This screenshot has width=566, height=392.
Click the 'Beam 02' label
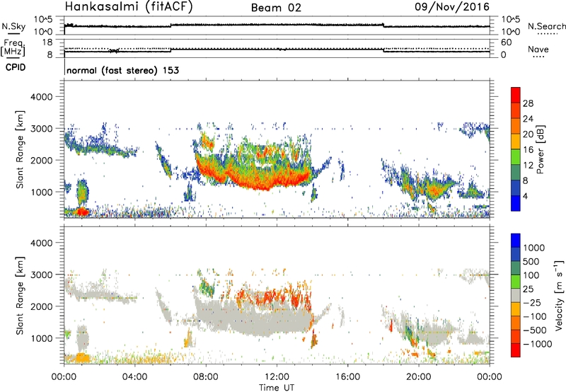coord(276,8)
